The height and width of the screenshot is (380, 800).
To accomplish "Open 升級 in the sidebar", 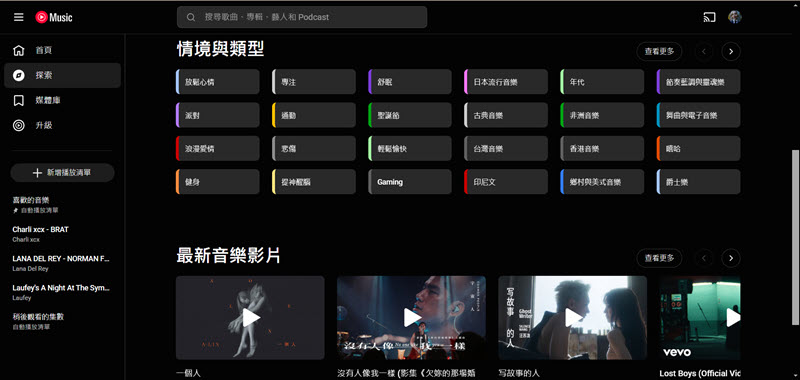I will (62, 125).
